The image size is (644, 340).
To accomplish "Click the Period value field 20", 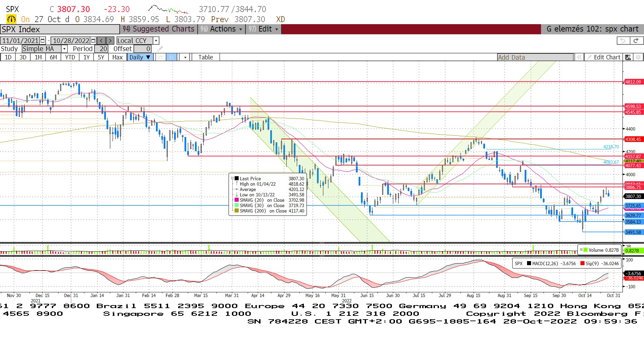I will [102, 49].
